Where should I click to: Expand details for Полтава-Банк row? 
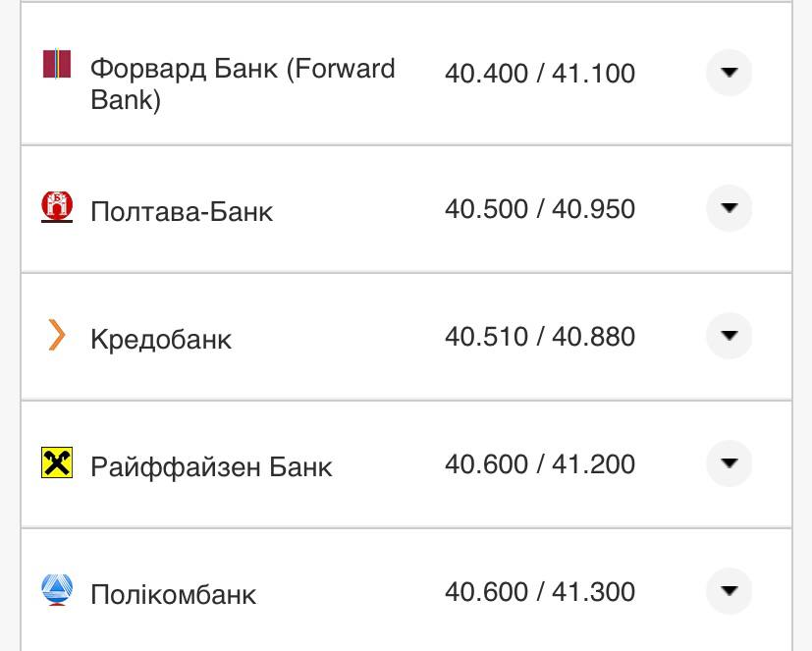728,208
